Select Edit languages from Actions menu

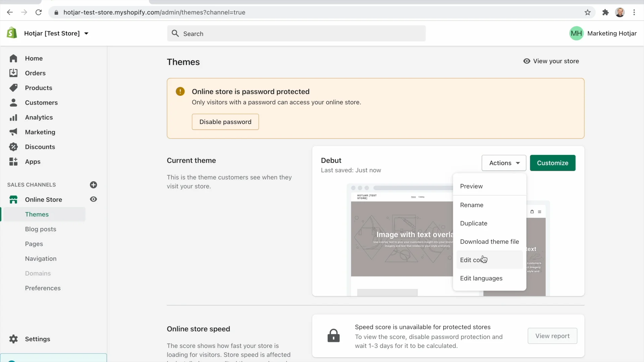point(481,278)
